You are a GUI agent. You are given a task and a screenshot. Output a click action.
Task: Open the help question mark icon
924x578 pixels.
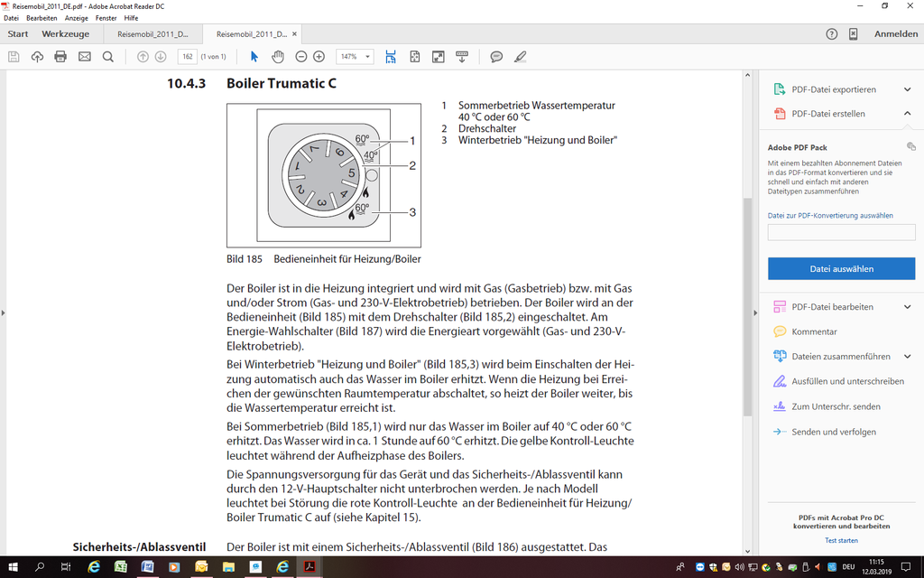coord(831,34)
